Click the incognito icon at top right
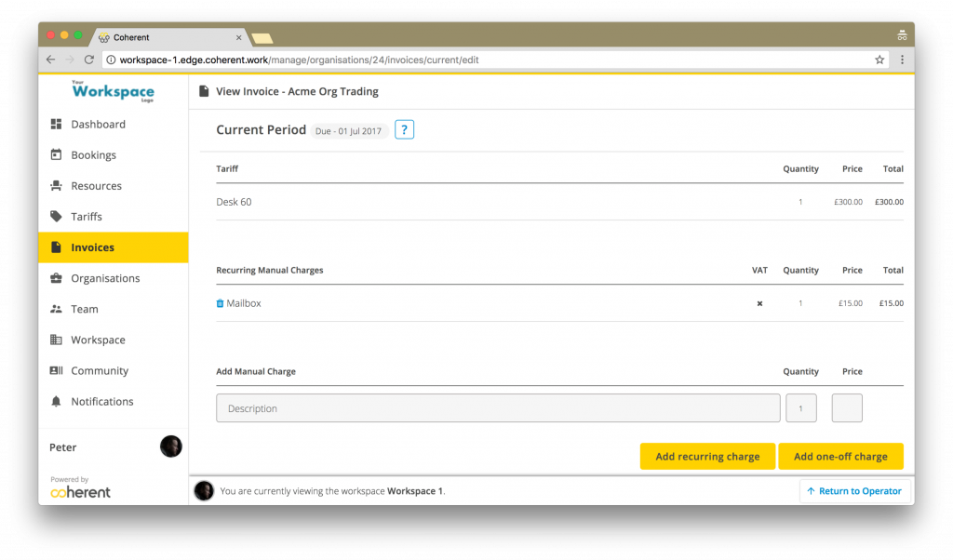953x560 pixels. tap(902, 36)
